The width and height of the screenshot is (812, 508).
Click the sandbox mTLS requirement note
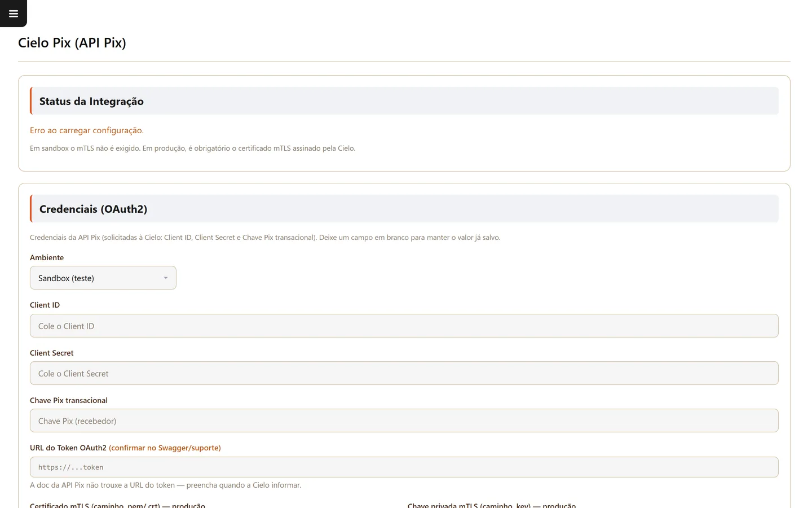(x=192, y=148)
